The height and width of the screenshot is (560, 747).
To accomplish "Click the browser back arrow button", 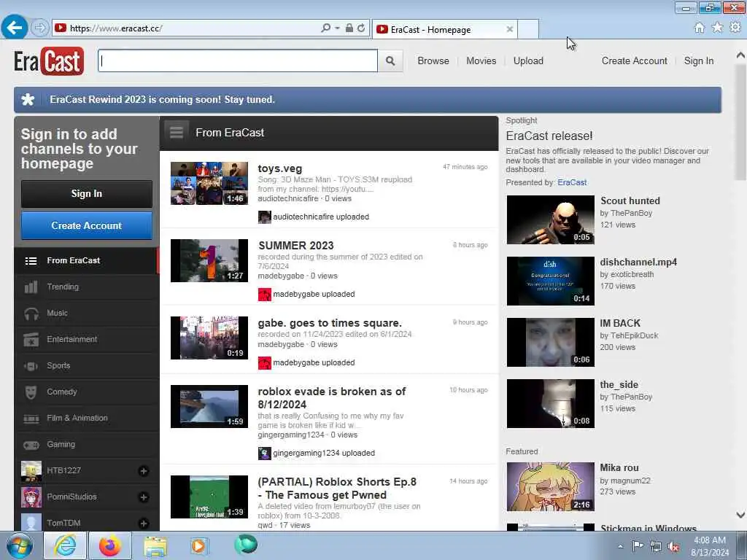I will coord(15,28).
